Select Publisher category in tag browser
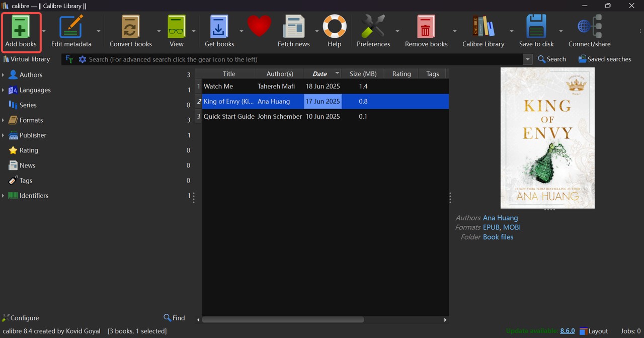This screenshot has height=338, width=644. click(33, 135)
